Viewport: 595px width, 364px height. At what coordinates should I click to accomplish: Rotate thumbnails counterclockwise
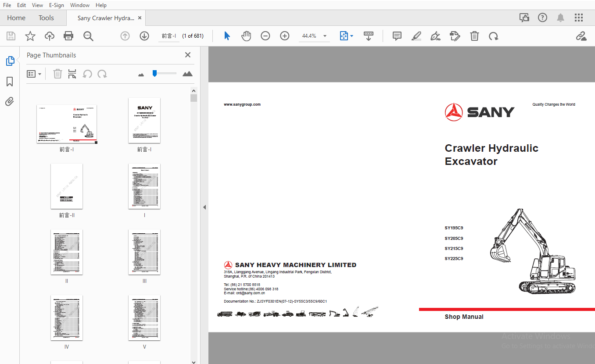point(87,74)
